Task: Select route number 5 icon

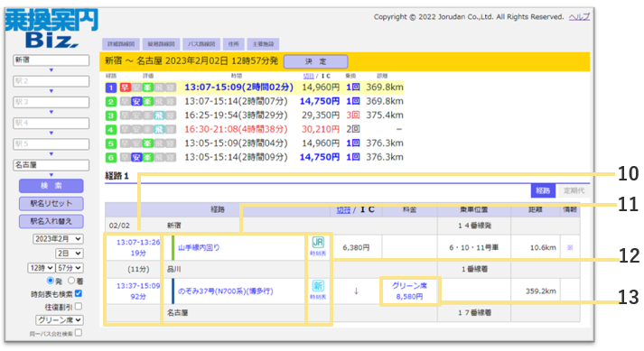Action: (111, 143)
